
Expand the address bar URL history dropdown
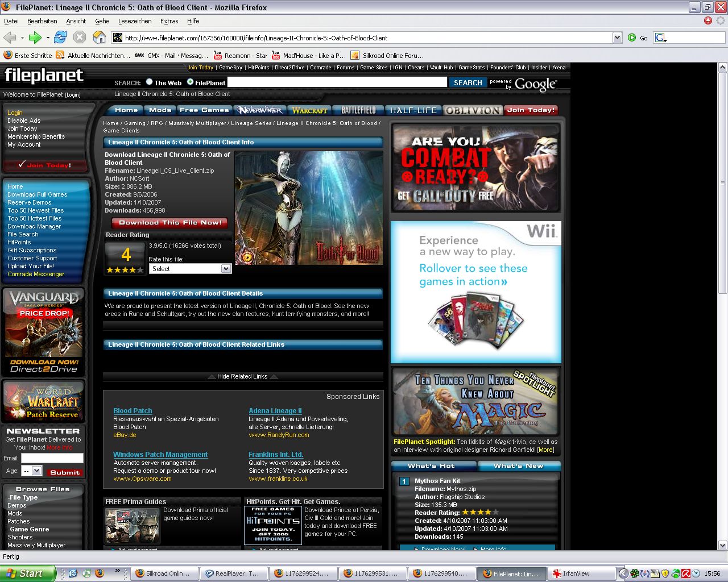pos(617,38)
